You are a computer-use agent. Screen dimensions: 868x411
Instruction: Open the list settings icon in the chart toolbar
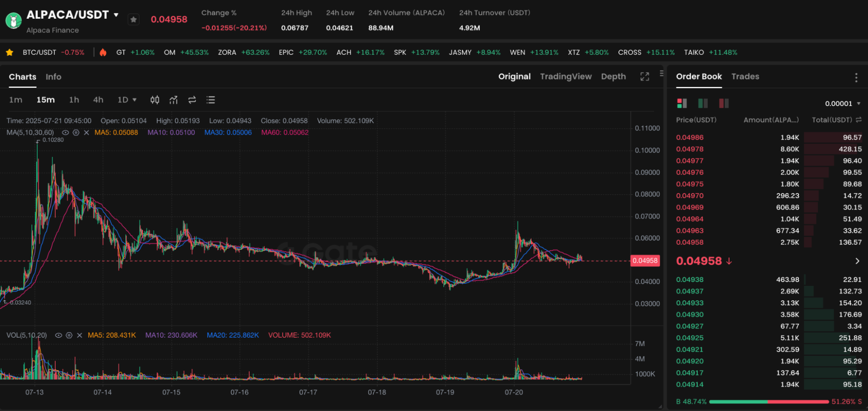211,100
